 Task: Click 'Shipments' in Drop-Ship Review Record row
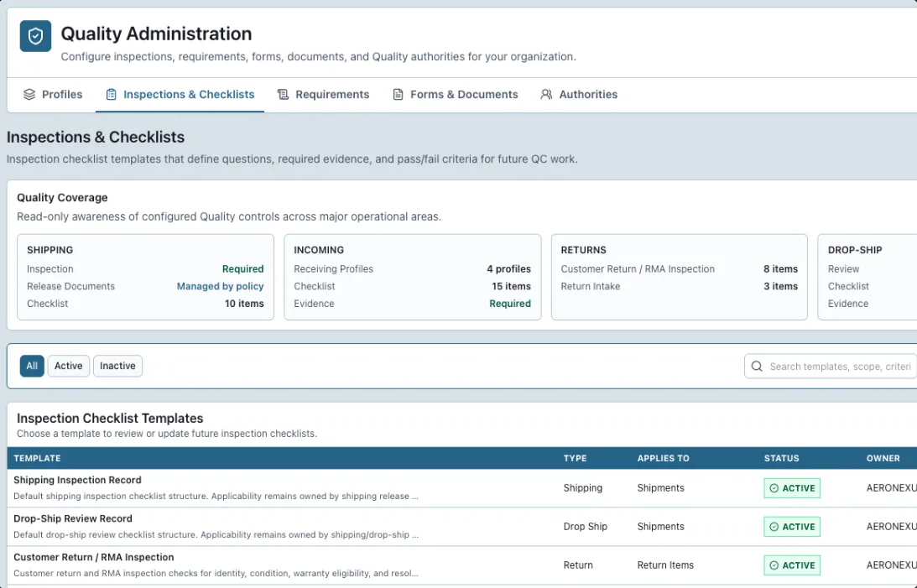(661, 527)
